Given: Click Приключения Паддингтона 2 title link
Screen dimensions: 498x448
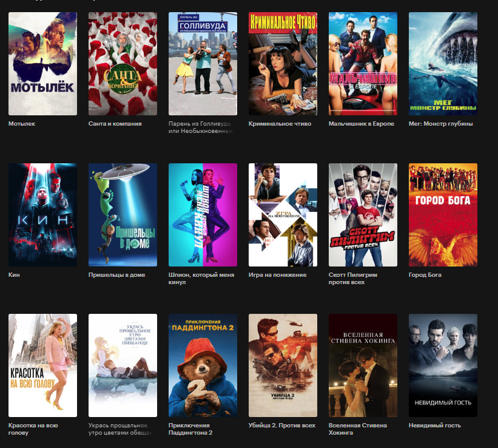Looking at the screenshot, I should tap(190, 429).
